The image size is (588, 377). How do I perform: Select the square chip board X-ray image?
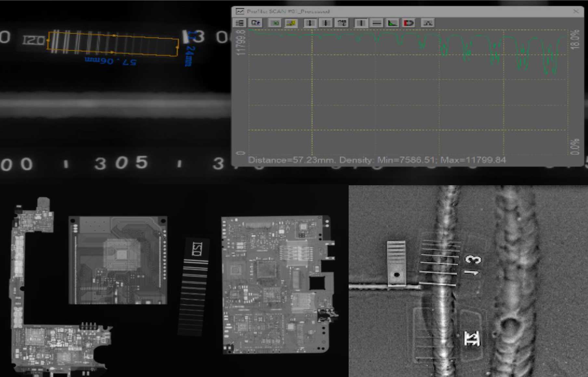tap(118, 260)
